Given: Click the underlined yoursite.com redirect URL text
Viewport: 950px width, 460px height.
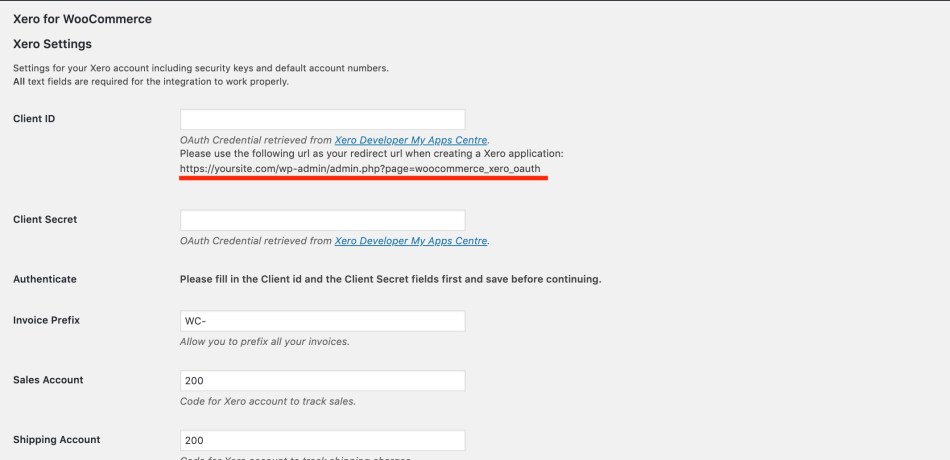Looking at the screenshot, I should pos(360,169).
